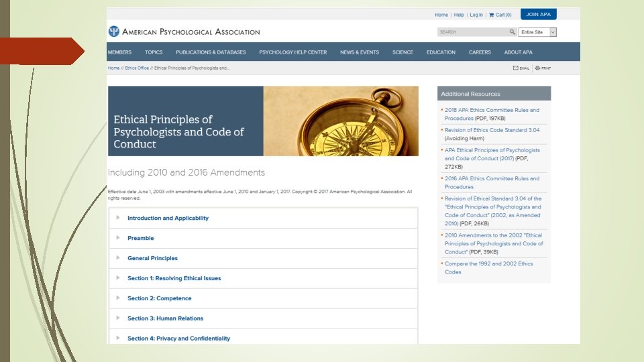Expand the Preamble arrow
The height and width of the screenshot is (362, 644).
pyautogui.click(x=118, y=237)
